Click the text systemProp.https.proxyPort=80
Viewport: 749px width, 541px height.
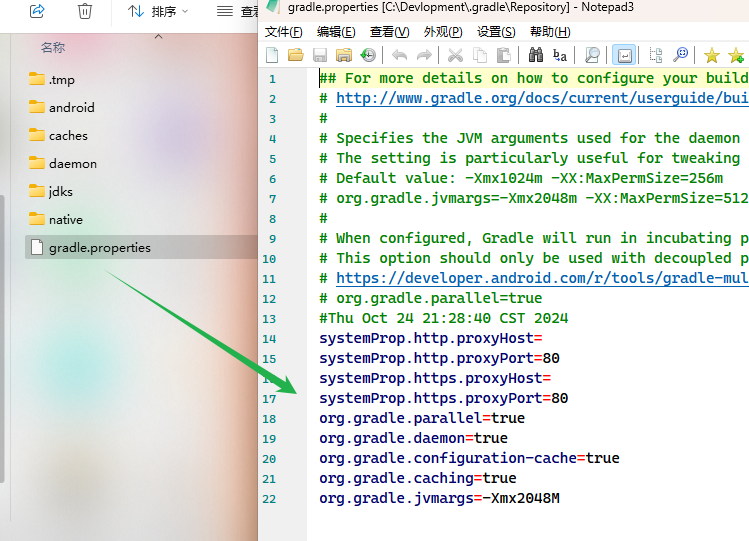[x=444, y=398]
